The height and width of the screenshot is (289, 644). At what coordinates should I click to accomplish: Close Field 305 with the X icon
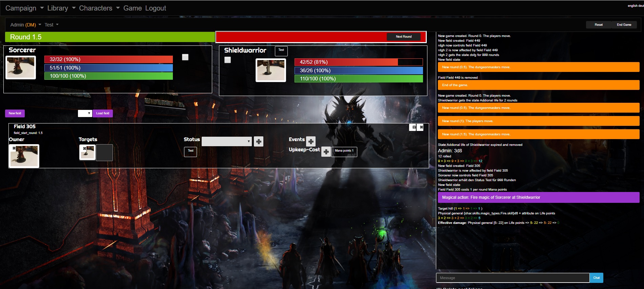coord(421,127)
